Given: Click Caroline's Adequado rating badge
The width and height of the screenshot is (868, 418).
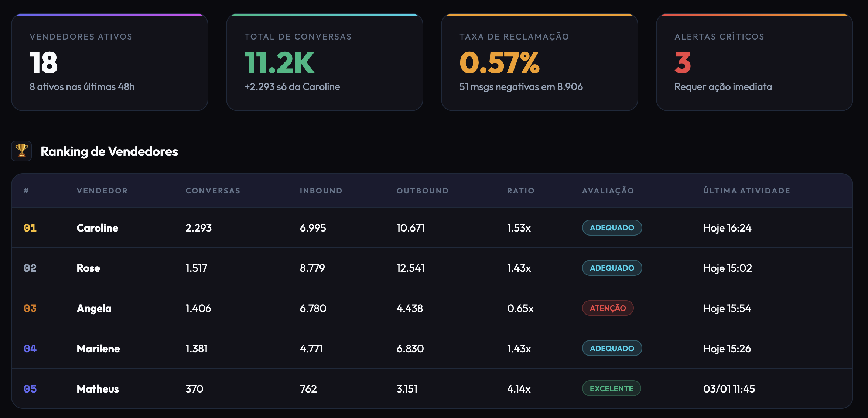Looking at the screenshot, I should click(x=612, y=228).
